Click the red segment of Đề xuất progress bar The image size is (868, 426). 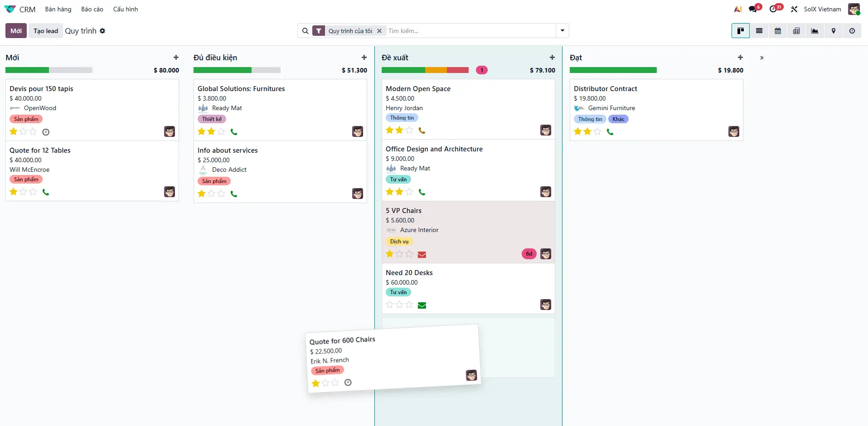(458, 70)
